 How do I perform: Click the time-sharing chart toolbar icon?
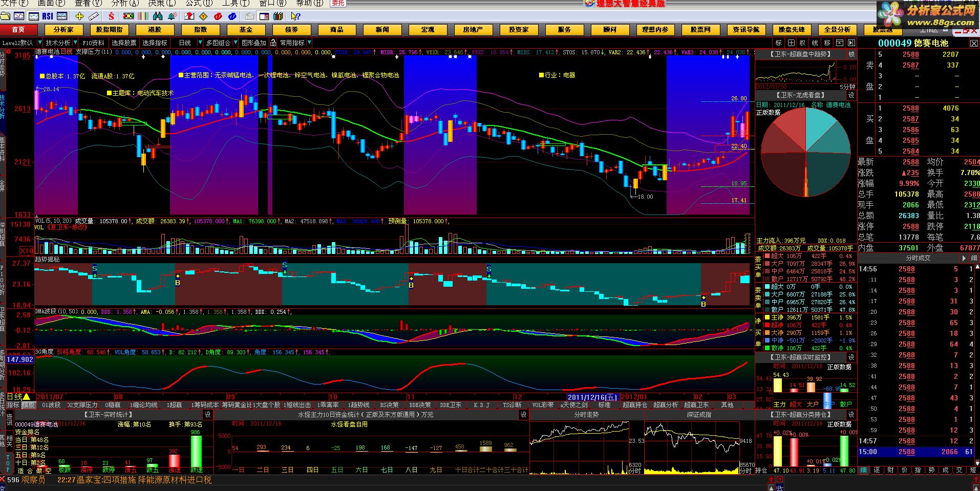point(19,16)
